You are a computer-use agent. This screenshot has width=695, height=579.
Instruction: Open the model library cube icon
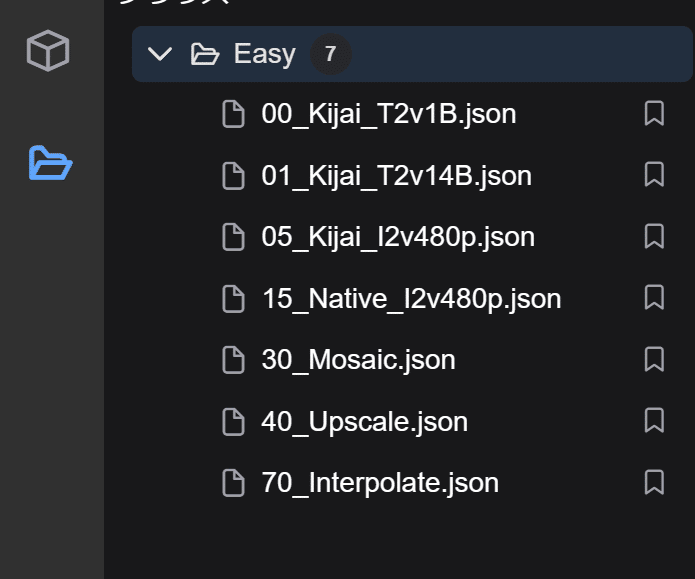pyautogui.click(x=48, y=51)
